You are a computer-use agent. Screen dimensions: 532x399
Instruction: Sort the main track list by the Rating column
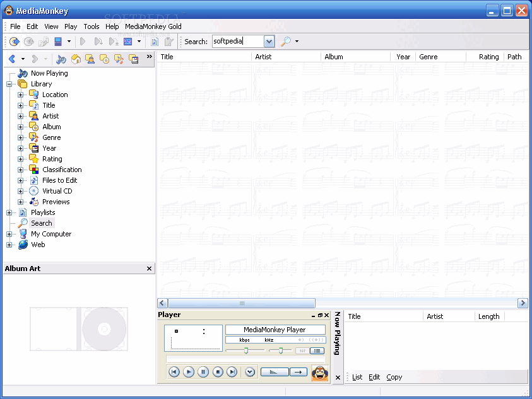click(x=485, y=57)
